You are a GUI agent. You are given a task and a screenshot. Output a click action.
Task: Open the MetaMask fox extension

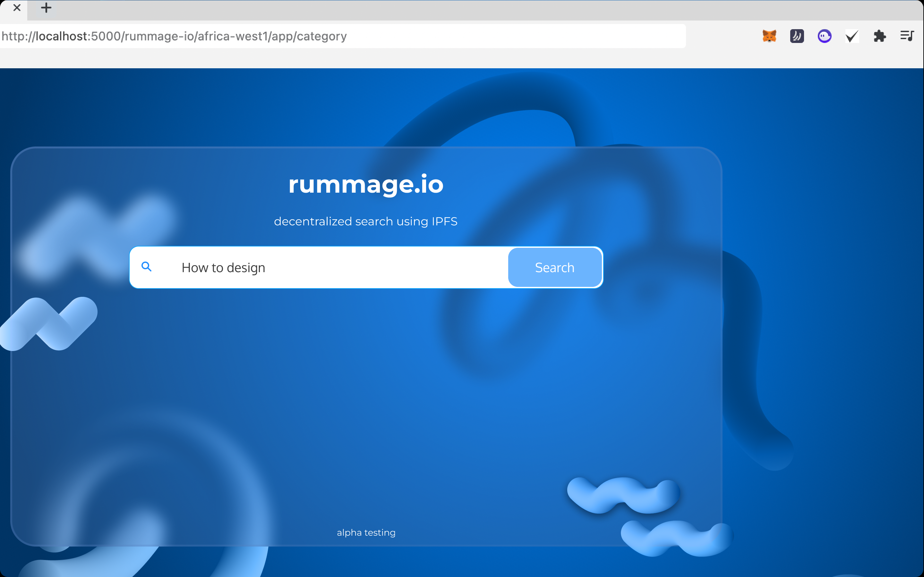tap(769, 36)
